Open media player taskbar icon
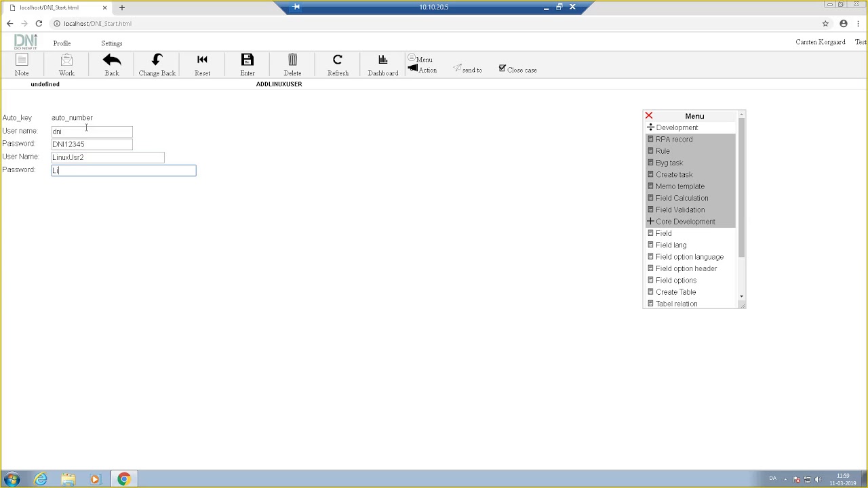This screenshot has height=488, width=868. (x=95, y=479)
